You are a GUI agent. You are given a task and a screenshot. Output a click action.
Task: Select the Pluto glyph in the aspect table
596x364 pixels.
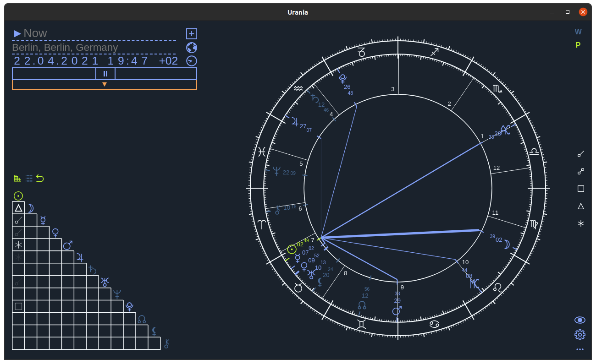coord(129,307)
